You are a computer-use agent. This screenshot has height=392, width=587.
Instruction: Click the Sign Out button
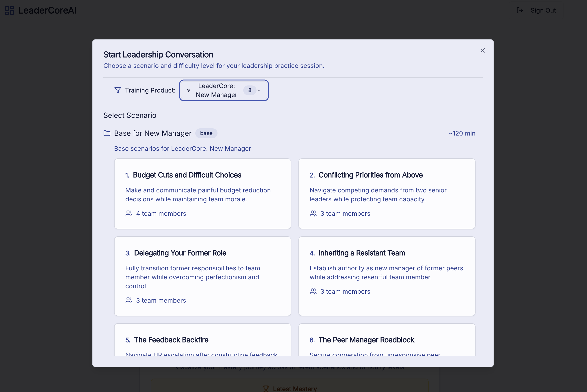(x=536, y=10)
